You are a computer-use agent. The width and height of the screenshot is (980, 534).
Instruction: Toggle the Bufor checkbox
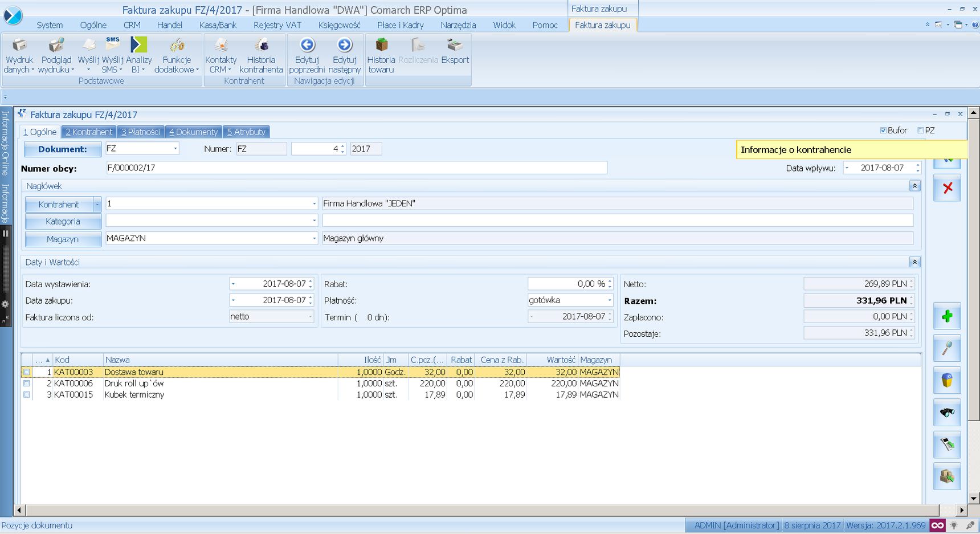point(883,131)
